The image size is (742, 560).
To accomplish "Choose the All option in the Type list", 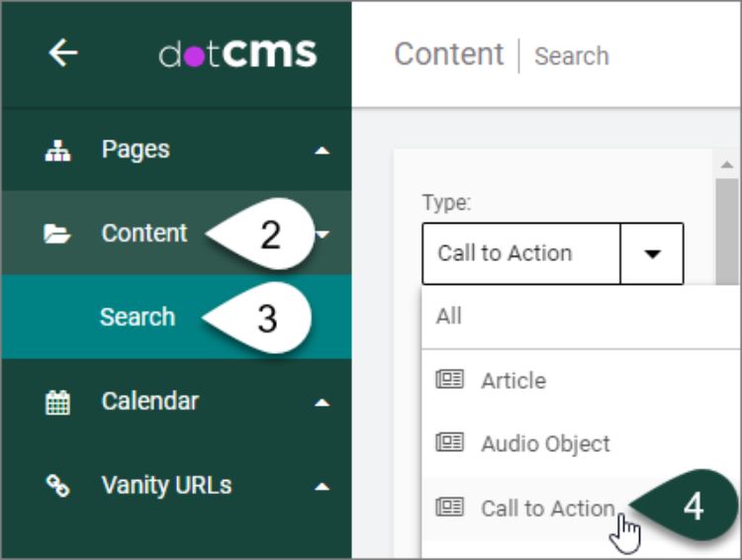I will [449, 317].
